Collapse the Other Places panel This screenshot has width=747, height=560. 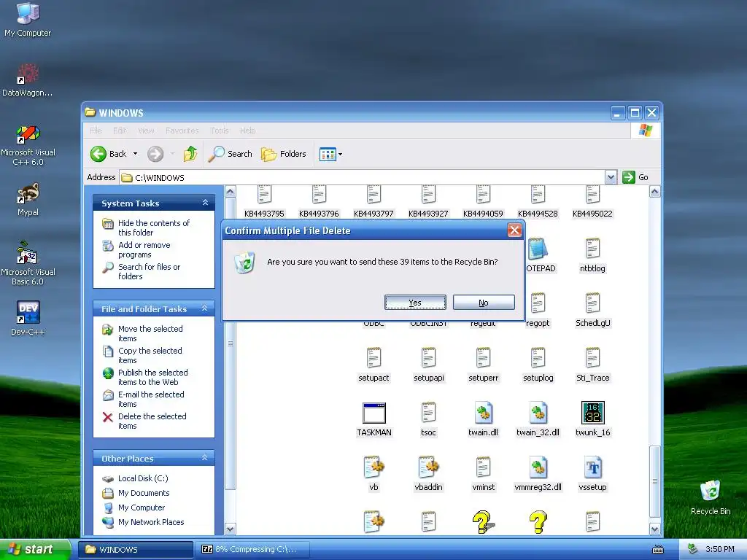pyautogui.click(x=205, y=458)
